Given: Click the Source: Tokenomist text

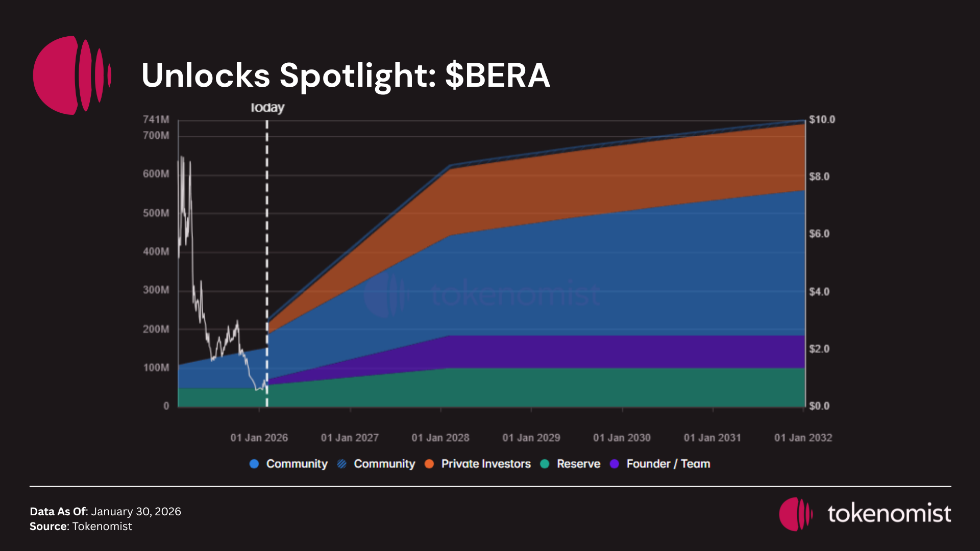Looking at the screenshot, I should pos(81,527).
